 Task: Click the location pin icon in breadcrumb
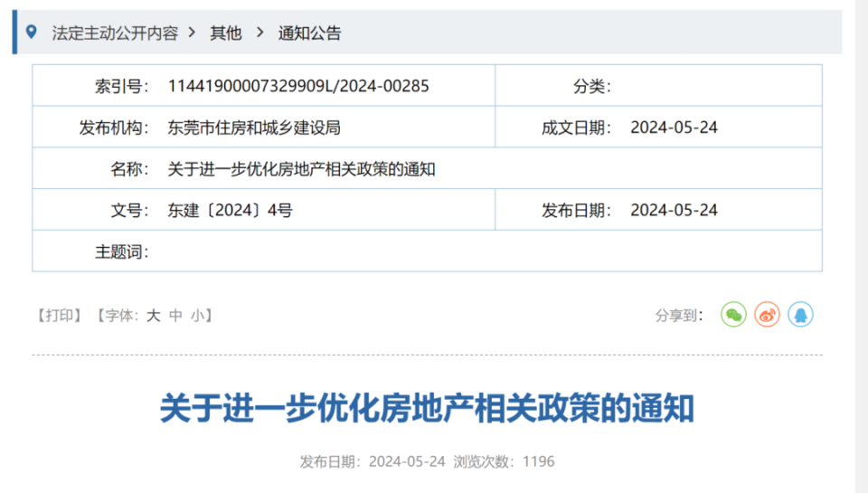click(x=32, y=33)
